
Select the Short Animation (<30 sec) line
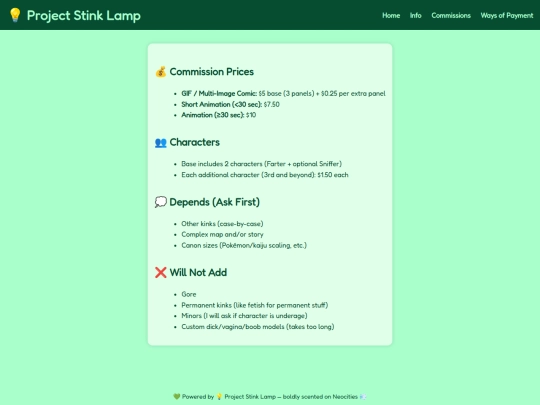coord(230,104)
